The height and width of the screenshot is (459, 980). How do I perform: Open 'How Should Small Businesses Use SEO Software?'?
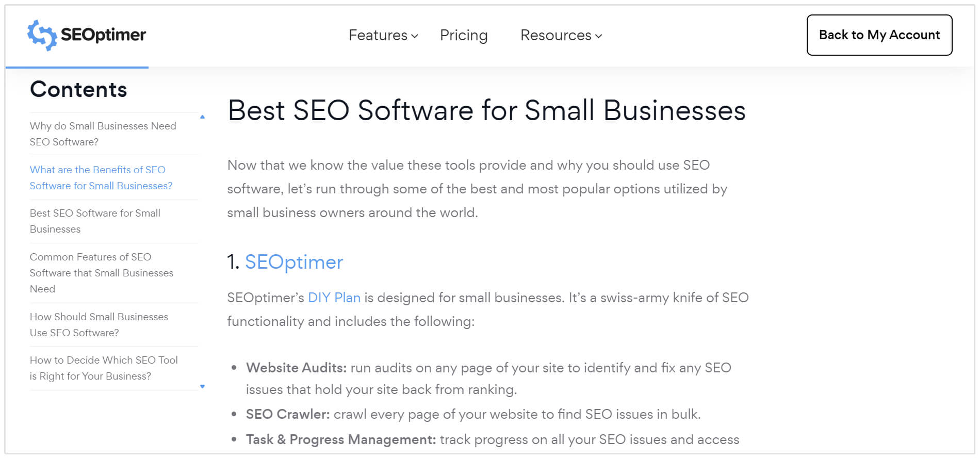tap(99, 324)
